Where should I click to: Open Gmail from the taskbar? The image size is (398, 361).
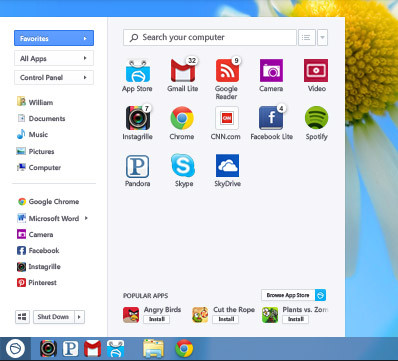coord(92,349)
